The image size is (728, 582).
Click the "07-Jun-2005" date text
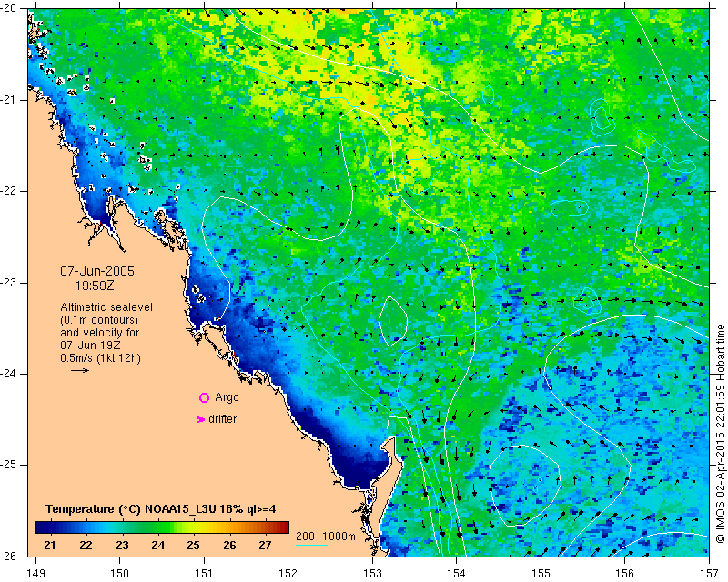point(97,271)
